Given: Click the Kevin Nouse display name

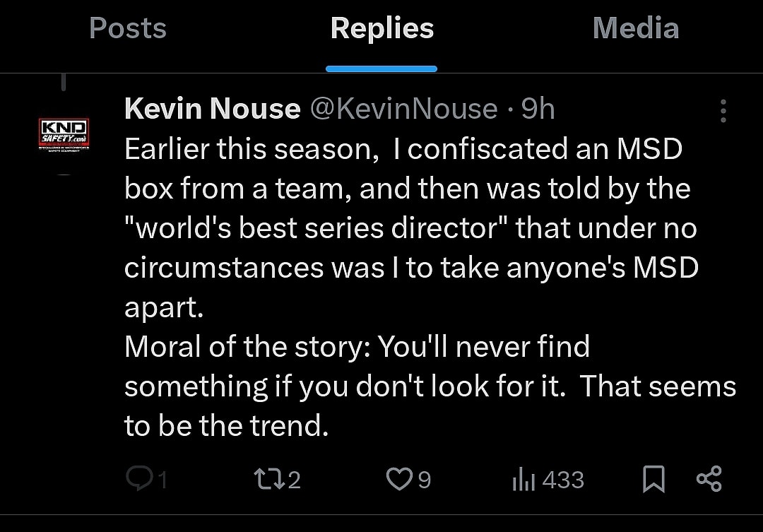Looking at the screenshot, I should click(212, 109).
